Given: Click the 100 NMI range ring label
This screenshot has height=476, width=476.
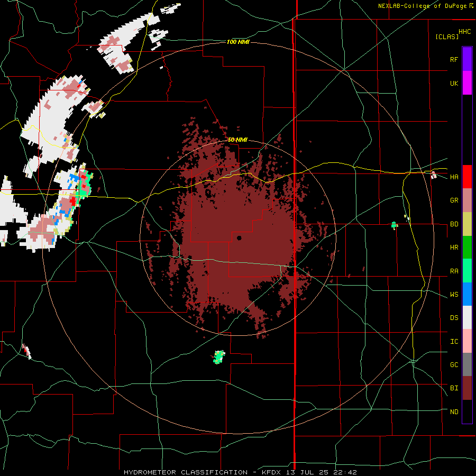Looking at the screenshot, I should click(x=238, y=42).
